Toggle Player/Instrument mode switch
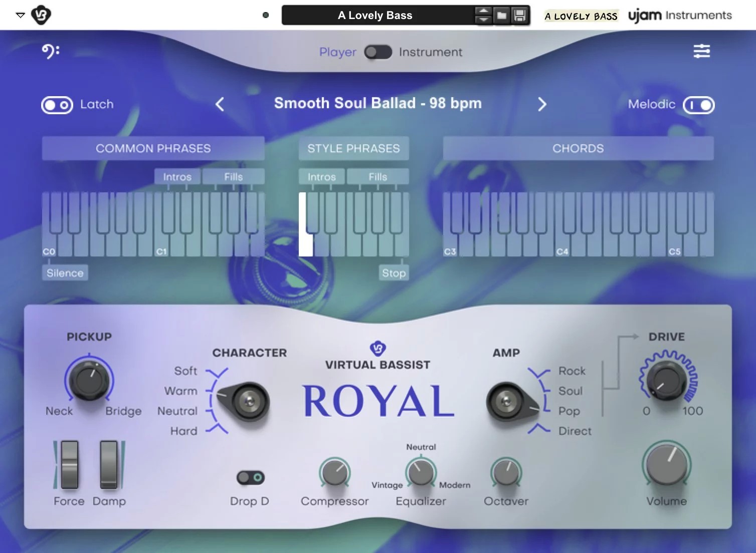Screen dimensions: 756x553 point(378,52)
